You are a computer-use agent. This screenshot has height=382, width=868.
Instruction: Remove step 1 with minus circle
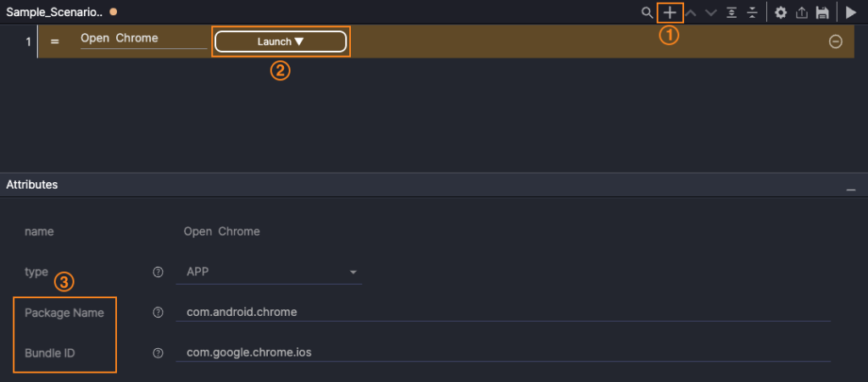835,42
